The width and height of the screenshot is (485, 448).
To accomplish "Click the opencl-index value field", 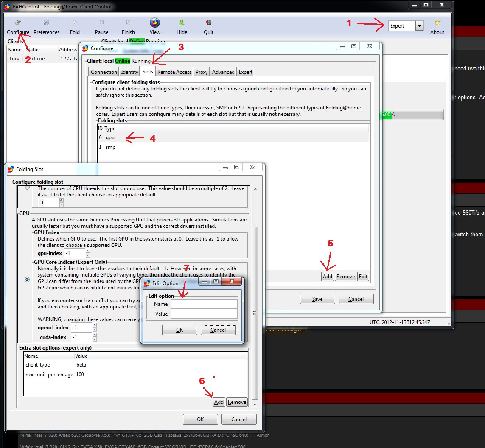I will pos(81,328).
